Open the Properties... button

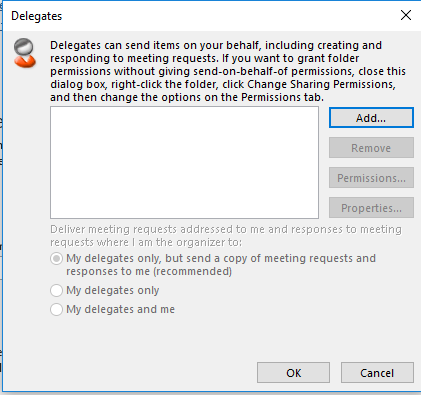(x=371, y=208)
